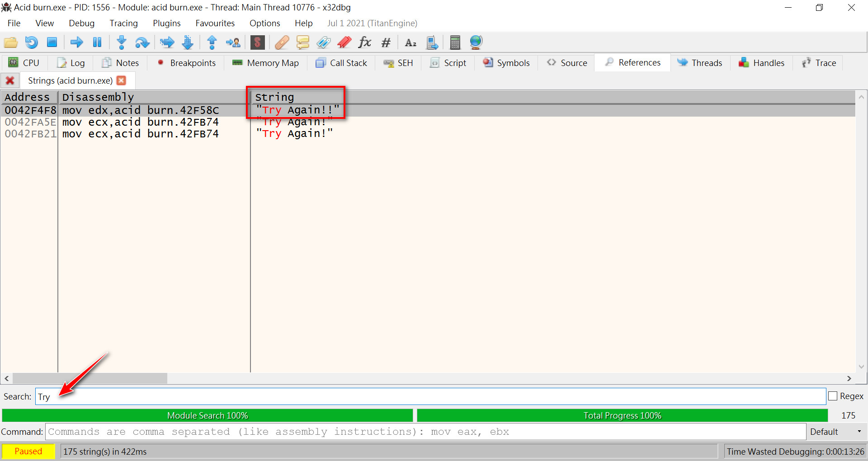Restart debugging with the restart icon
This screenshot has height=461, width=868.
coord(31,42)
